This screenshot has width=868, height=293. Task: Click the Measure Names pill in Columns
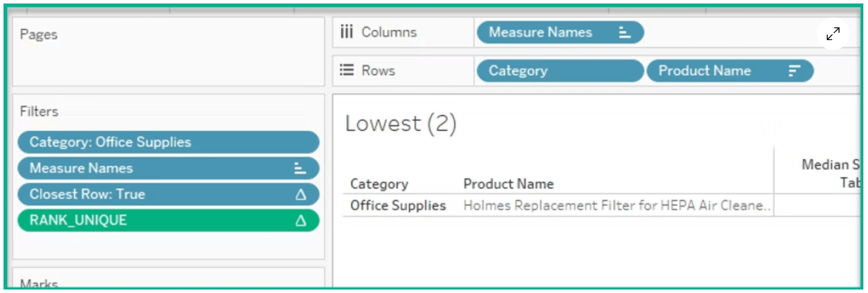pyautogui.click(x=546, y=33)
